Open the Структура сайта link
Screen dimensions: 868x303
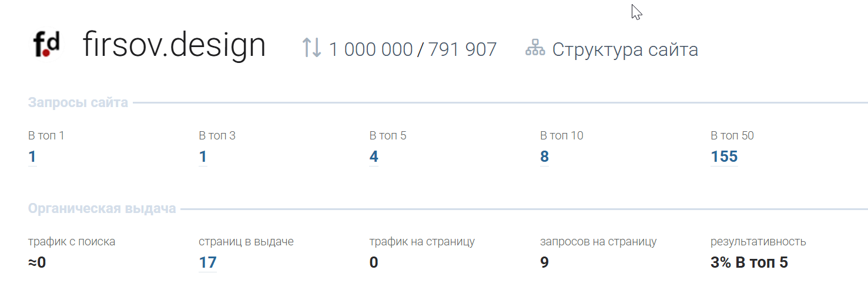pos(625,49)
